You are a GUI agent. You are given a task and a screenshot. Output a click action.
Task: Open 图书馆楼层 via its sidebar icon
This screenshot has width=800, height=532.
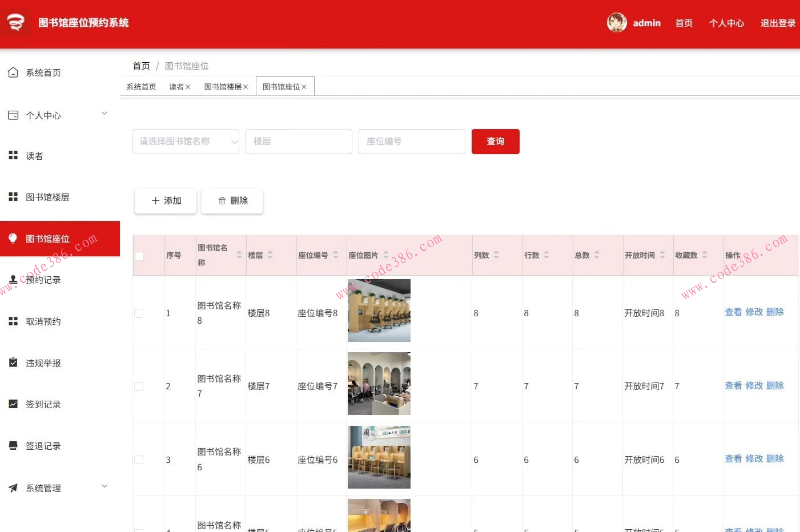[13, 196]
